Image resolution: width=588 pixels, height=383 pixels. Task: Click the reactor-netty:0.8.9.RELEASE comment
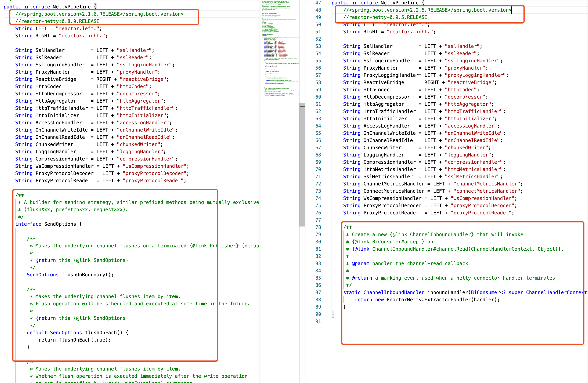57,21
